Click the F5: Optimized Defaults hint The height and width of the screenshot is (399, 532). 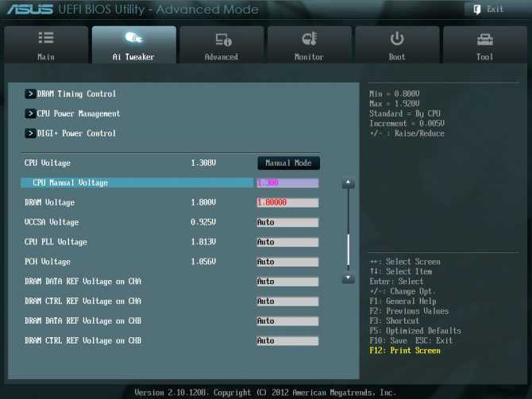415,331
